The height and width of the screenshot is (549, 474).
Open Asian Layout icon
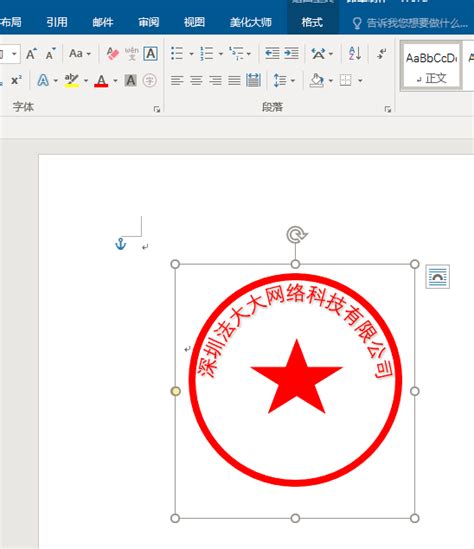(318, 54)
